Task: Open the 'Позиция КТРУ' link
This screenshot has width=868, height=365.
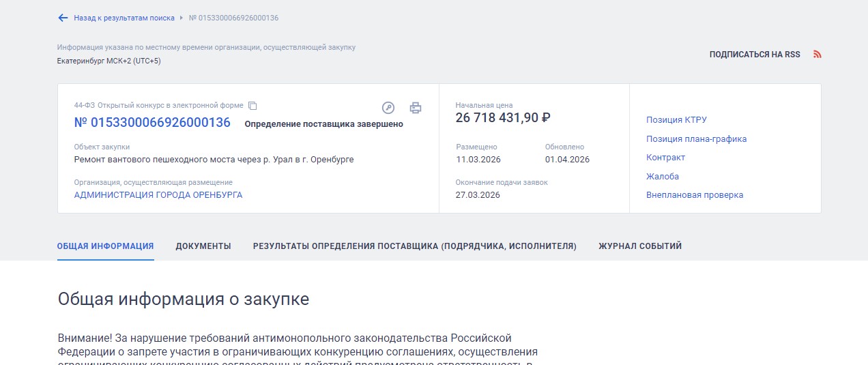Action: pyautogui.click(x=676, y=120)
